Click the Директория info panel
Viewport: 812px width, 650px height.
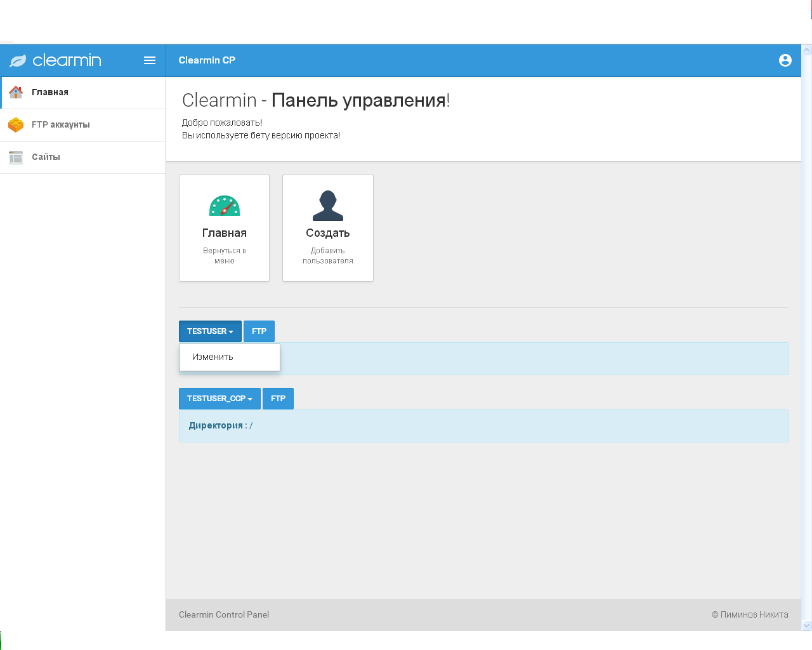pyautogui.click(x=483, y=426)
